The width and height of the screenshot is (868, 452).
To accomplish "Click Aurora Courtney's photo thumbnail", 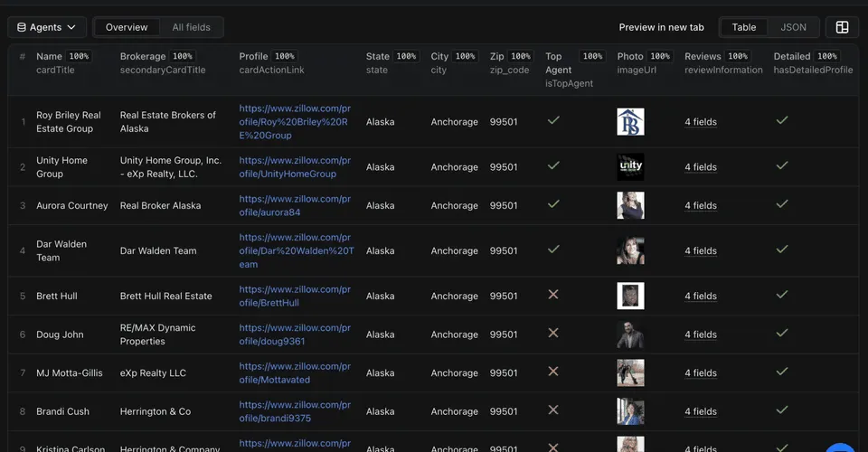I will coord(630,205).
